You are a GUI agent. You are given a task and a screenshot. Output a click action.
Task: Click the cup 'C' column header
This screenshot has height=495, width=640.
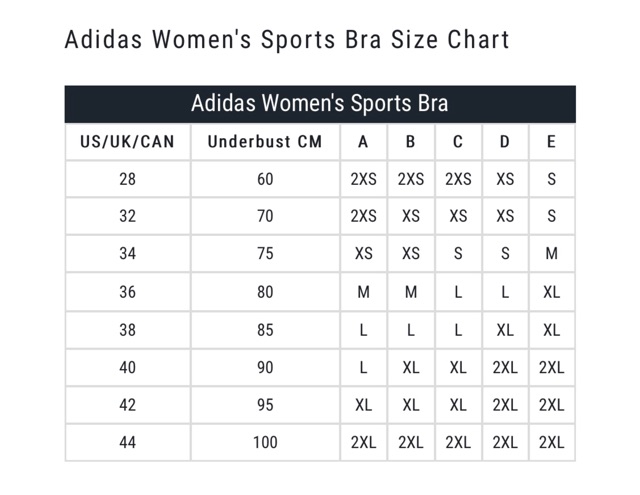[x=458, y=142]
